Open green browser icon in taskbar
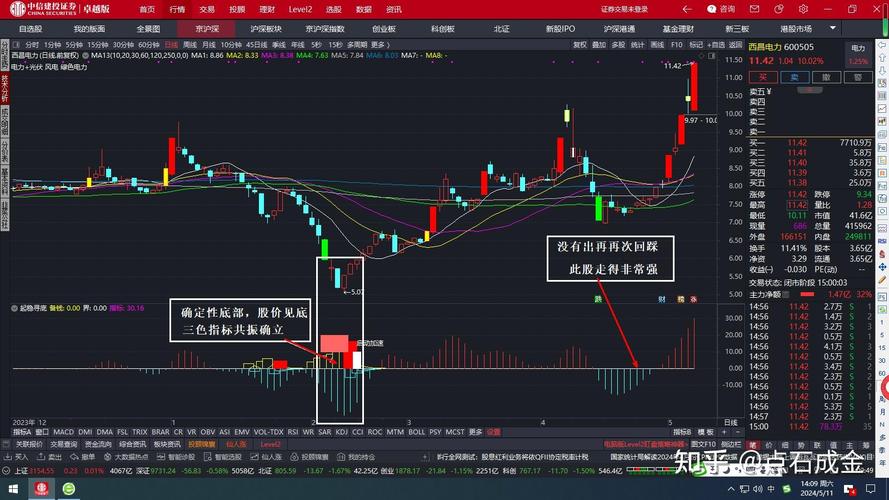The height and width of the screenshot is (500, 889). pos(69,489)
